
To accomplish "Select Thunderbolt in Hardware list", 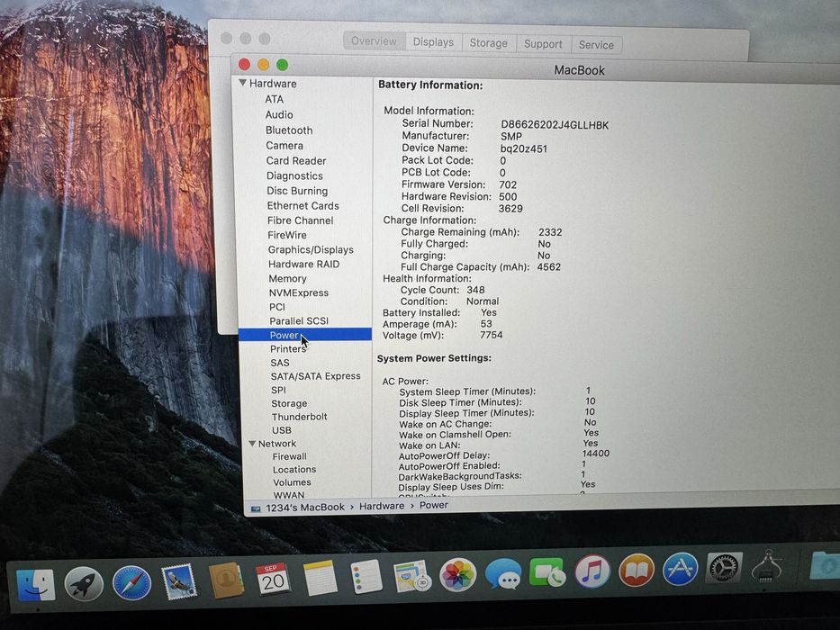I will [300, 417].
